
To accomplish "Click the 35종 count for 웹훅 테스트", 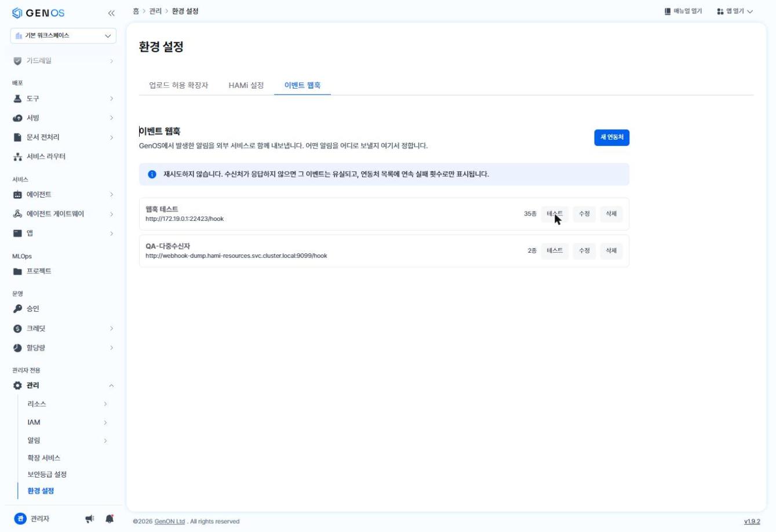I will tap(530, 214).
